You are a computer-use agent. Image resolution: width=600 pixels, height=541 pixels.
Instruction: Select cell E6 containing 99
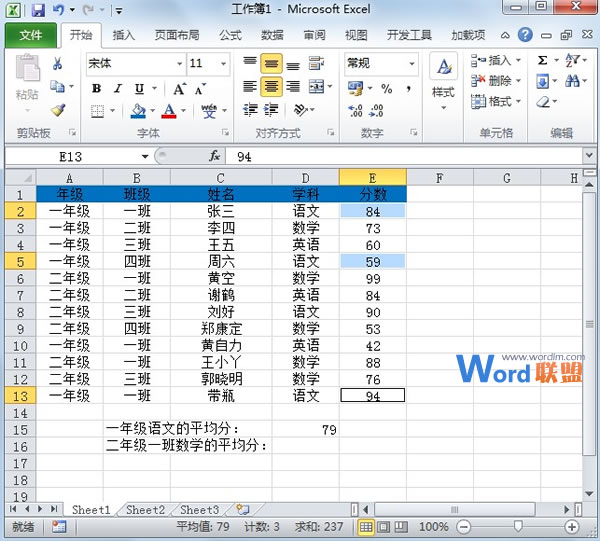(372, 278)
